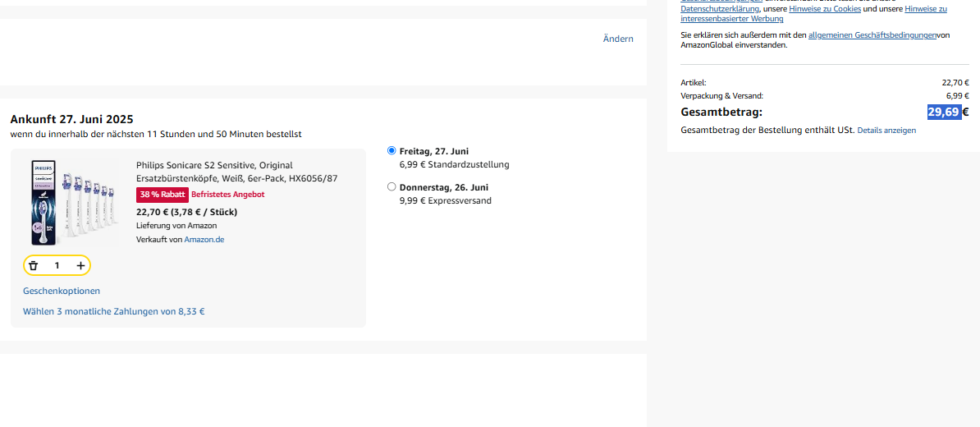Click the trash icon to remove item
Viewport: 980px width, 427px height.
pos(34,265)
